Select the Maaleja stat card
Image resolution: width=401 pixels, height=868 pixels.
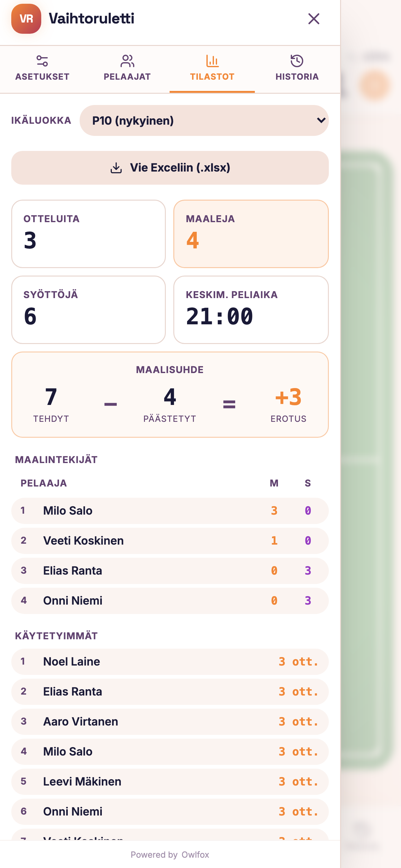point(251,234)
